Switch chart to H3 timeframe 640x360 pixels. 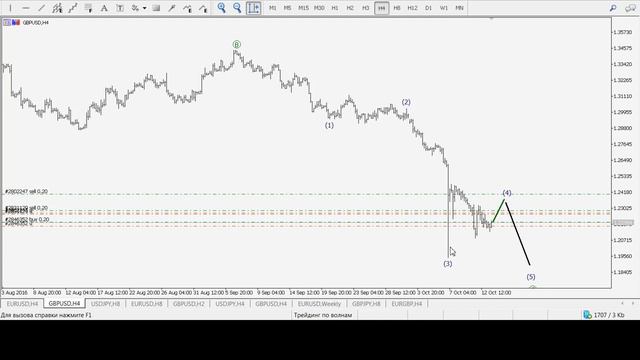366,8
